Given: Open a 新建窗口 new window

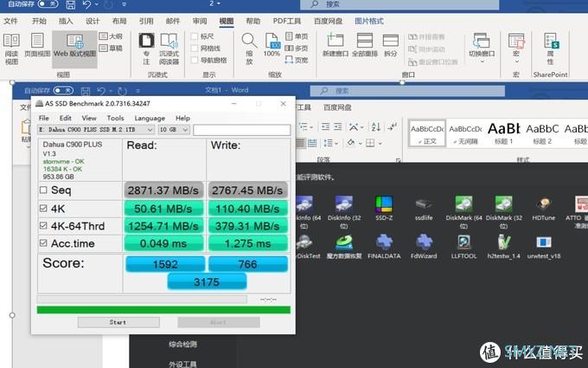Looking at the screenshot, I should [336, 45].
